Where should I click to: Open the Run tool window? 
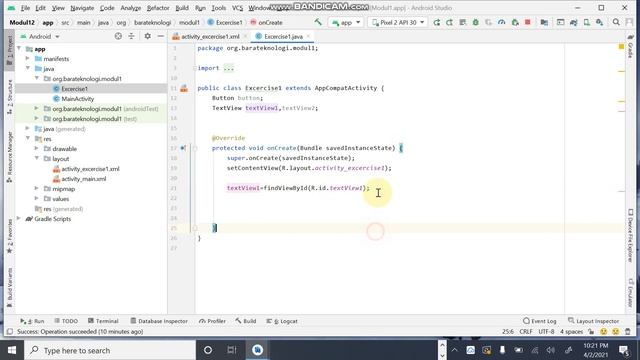(32, 321)
